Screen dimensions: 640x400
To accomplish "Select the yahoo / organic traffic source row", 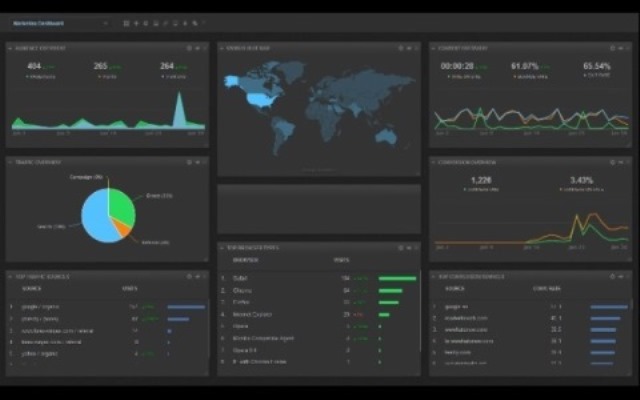I will point(107,354).
